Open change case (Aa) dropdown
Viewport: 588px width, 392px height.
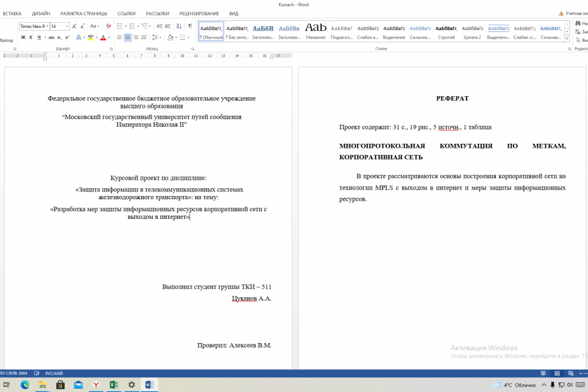95,26
